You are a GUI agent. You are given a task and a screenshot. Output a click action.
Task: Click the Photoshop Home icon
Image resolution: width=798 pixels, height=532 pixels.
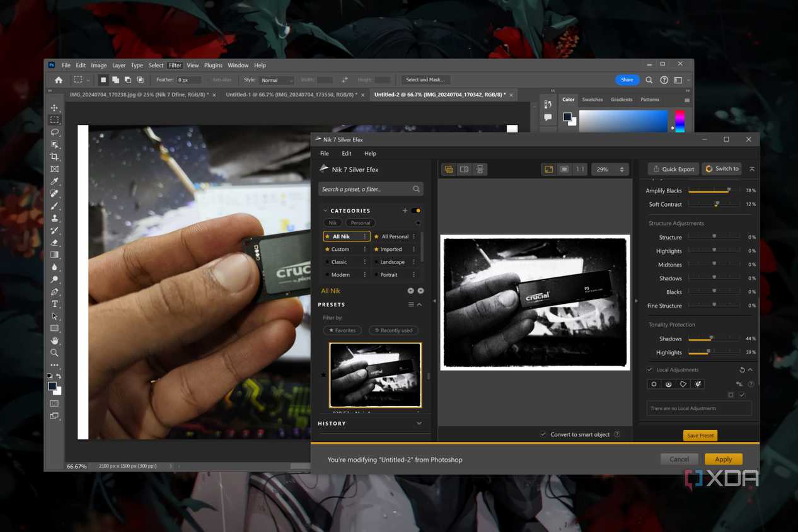coord(59,80)
